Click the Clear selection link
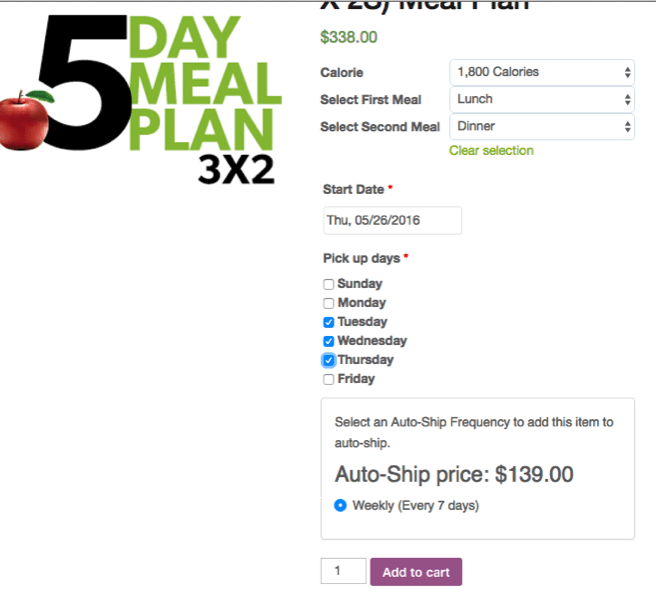 tap(491, 151)
